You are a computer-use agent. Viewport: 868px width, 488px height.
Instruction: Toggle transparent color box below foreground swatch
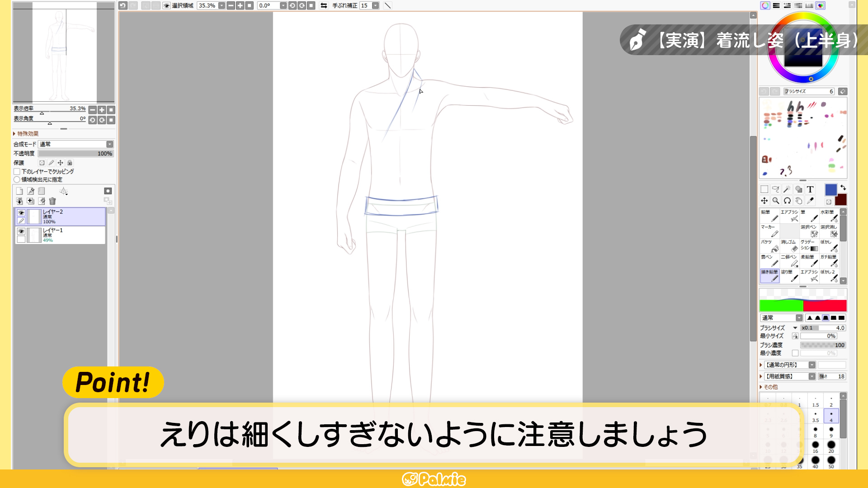(x=829, y=202)
